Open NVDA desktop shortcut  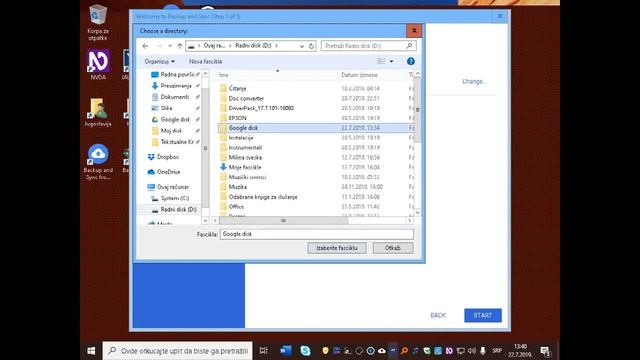coord(98,64)
